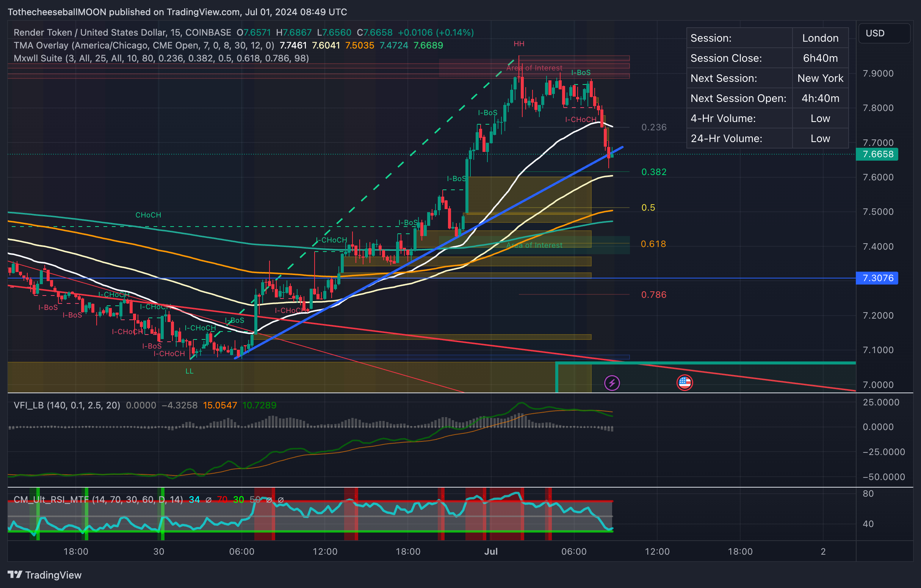Click the blue price line label 7.3076

click(x=877, y=278)
